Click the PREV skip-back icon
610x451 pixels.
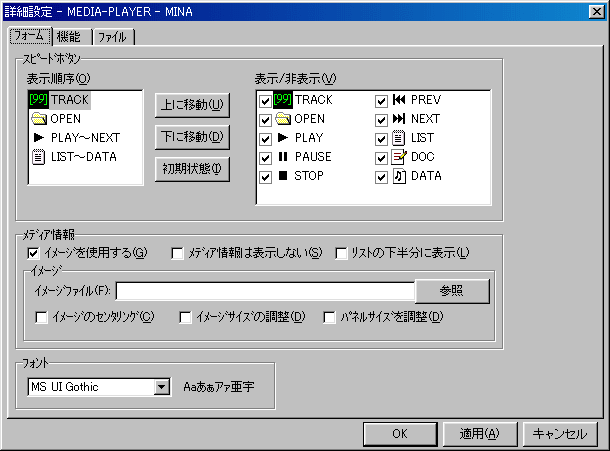click(399, 100)
